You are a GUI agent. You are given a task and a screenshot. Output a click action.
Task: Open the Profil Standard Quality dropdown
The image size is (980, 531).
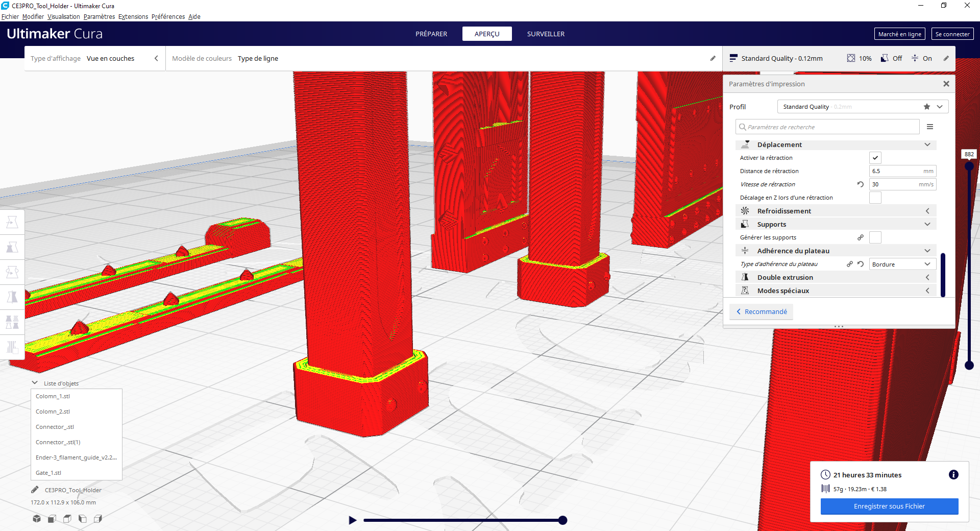(863, 107)
